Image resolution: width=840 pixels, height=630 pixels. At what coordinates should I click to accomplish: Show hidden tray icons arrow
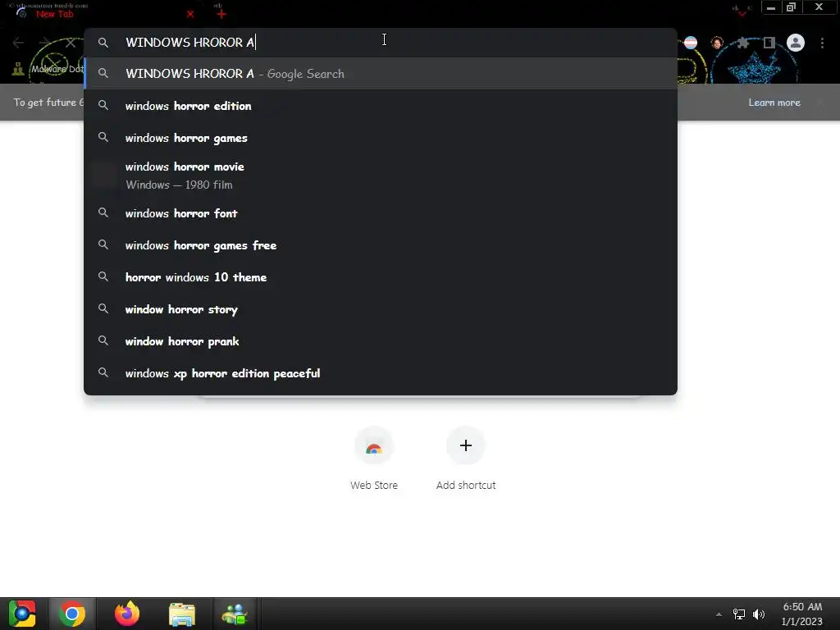(x=719, y=614)
